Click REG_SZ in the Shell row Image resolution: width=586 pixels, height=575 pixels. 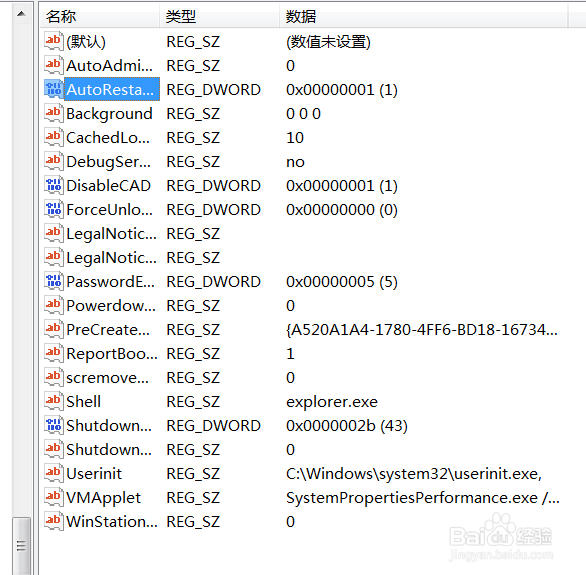click(193, 402)
